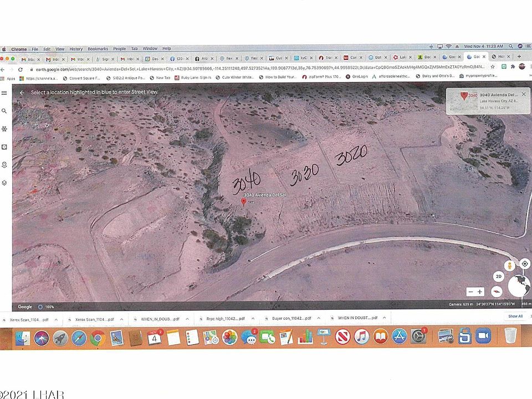This screenshot has width=532, height=399.
Task: Expand options for 'WHEN IN DOUBT....pdf' download
Action: click(x=385, y=318)
